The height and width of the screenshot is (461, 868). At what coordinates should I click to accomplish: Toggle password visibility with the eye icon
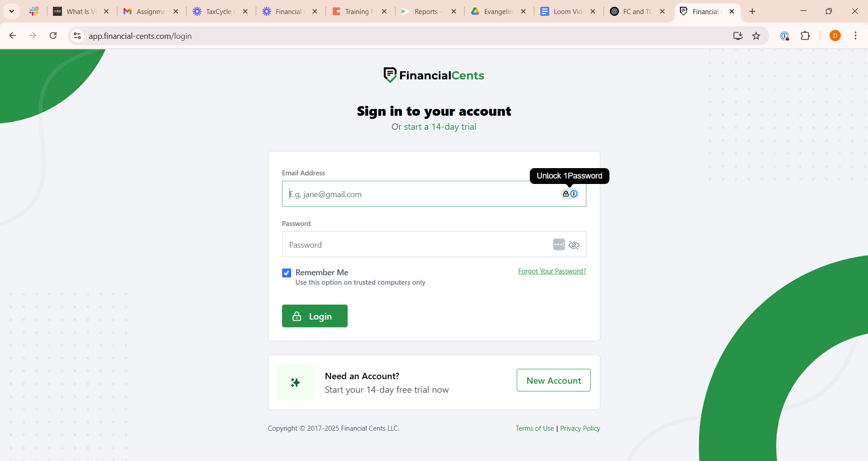574,245
